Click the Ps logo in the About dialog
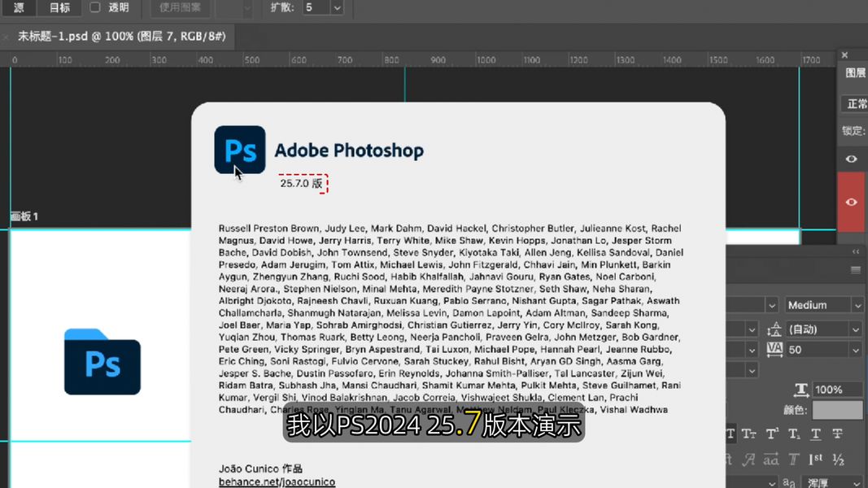Screen dimensions: 868x488 point(240,150)
